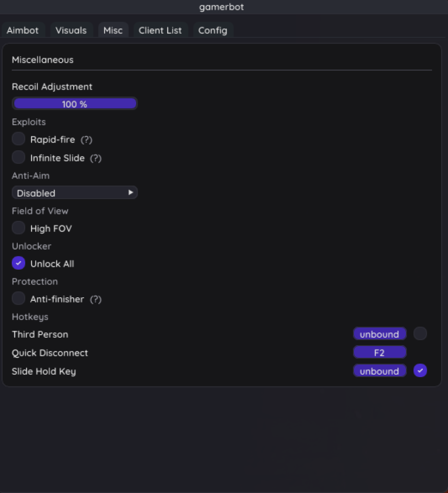This screenshot has width=448, height=493.
Task: Open the Config tab
Action: click(213, 31)
